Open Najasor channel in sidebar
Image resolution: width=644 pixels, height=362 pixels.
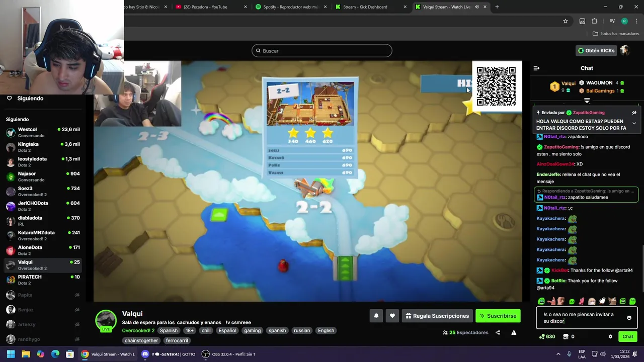click(43, 176)
